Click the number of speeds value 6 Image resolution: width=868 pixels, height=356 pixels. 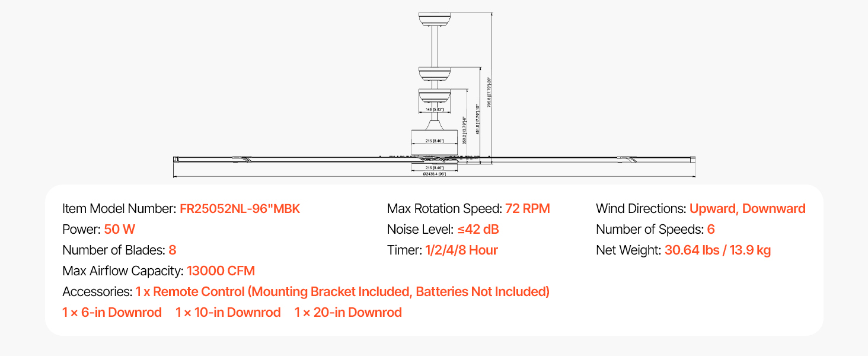(x=711, y=230)
